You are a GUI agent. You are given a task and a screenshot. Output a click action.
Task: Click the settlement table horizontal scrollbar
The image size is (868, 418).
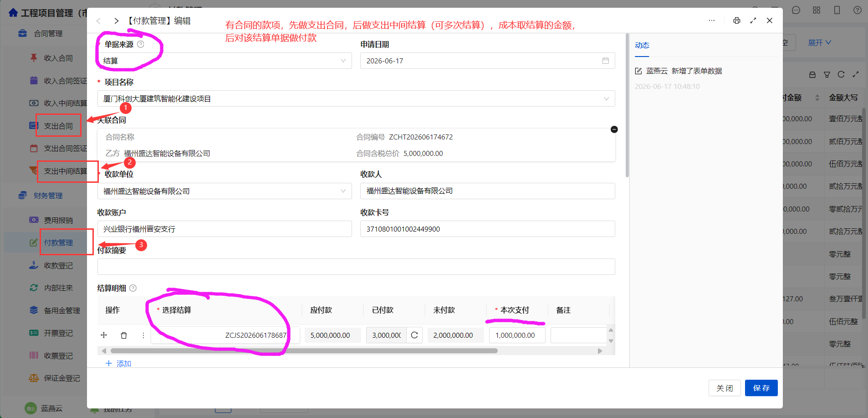304,351
